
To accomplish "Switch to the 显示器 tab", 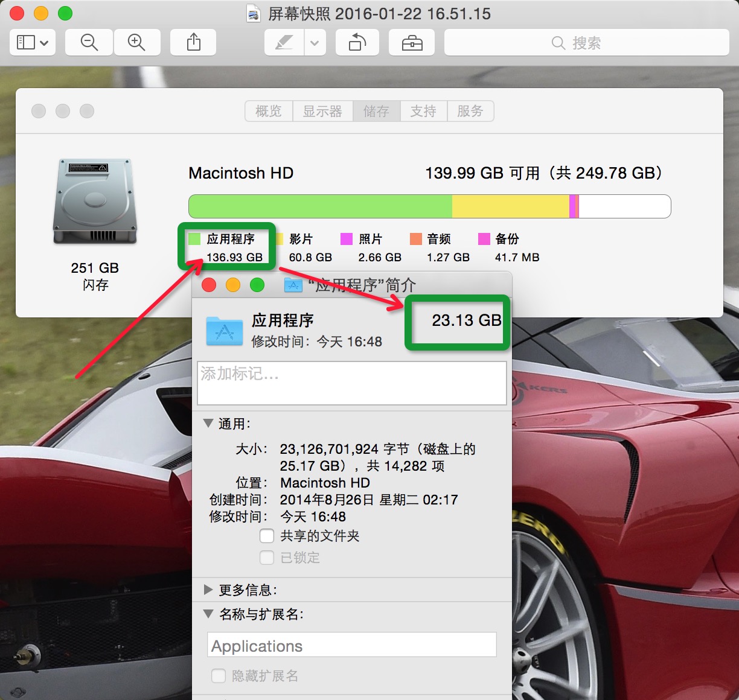I will click(x=322, y=111).
